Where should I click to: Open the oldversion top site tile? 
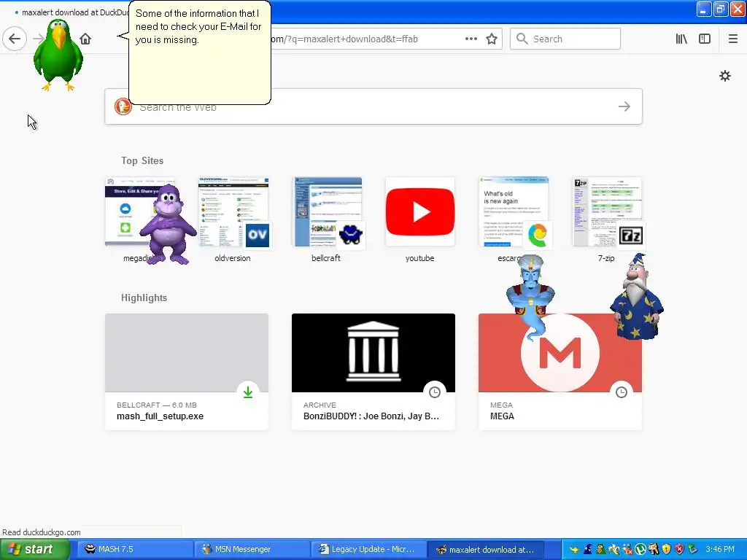[233, 220]
